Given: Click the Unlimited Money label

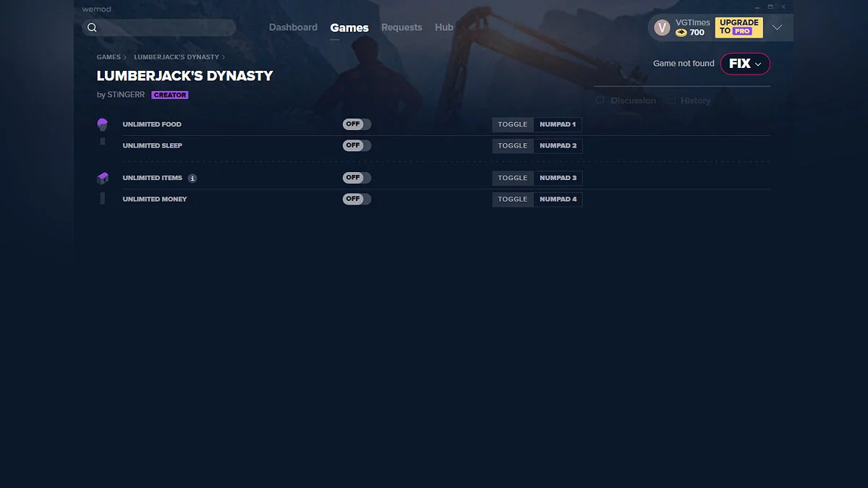Looking at the screenshot, I should (155, 199).
